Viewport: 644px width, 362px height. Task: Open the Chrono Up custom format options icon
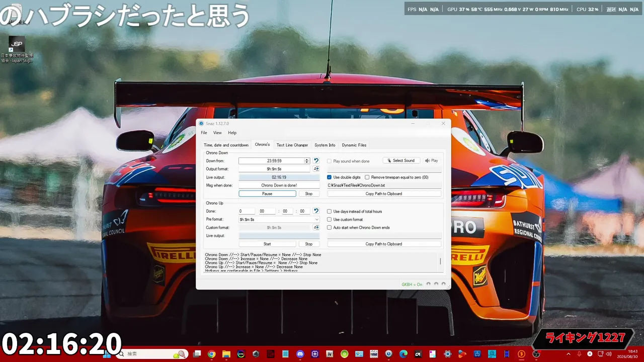[x=316, y=227]
